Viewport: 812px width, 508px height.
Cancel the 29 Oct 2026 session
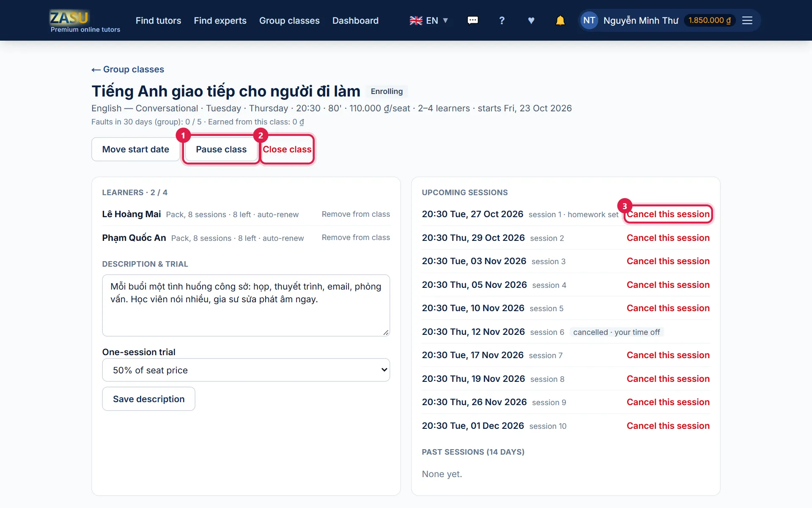pos(668,238)
